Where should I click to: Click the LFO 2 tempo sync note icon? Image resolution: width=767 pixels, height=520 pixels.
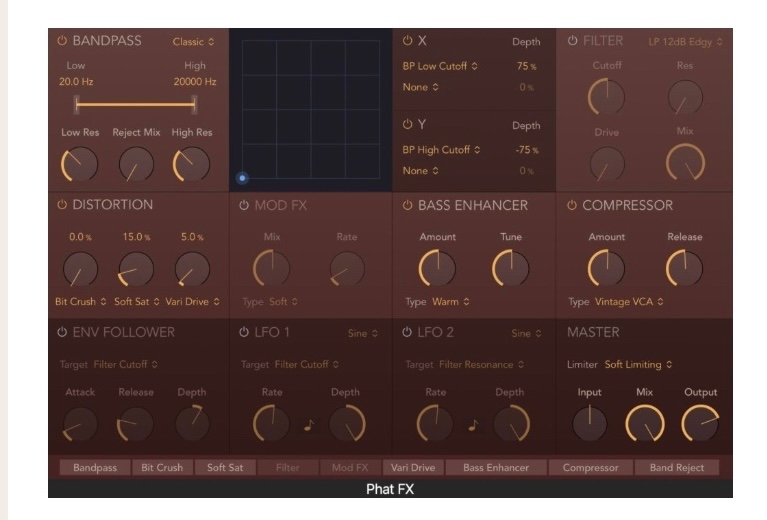coord(473,425)
